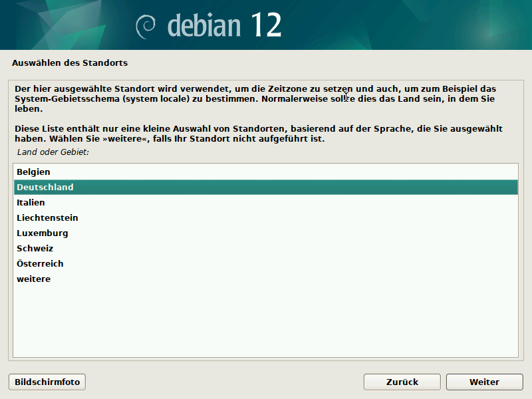Choose Schweiz from the country list
Image resolution: width=532 pixels, height=399 pixels.
[x=35, y=249]
